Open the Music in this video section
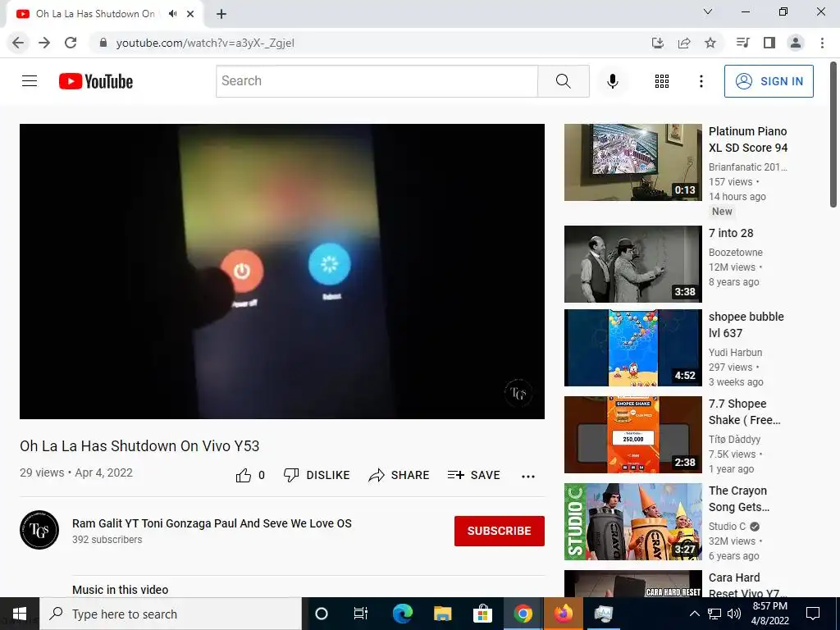The height and width of the screenshot is (630, 840). click(x=121, y=589)
